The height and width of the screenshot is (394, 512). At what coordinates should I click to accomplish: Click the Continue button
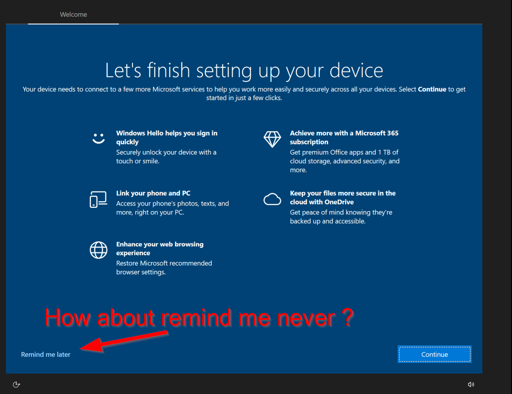click(434, 354)
